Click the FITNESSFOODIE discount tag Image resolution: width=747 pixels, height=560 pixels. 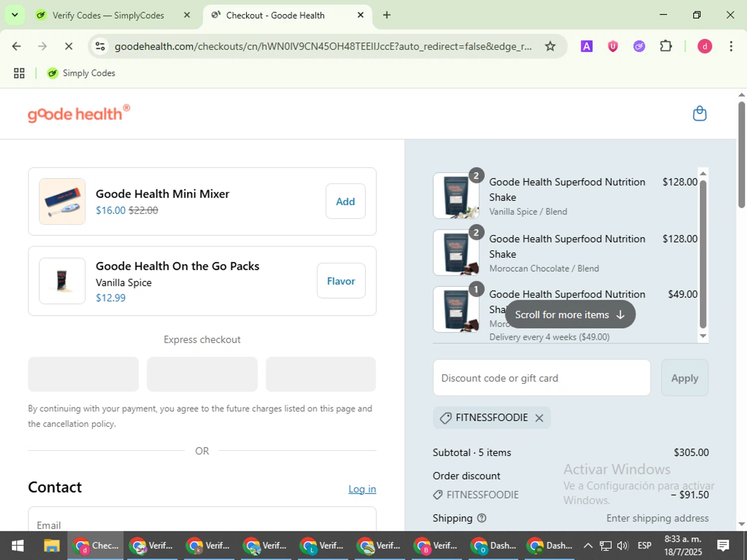click(492, 418)
